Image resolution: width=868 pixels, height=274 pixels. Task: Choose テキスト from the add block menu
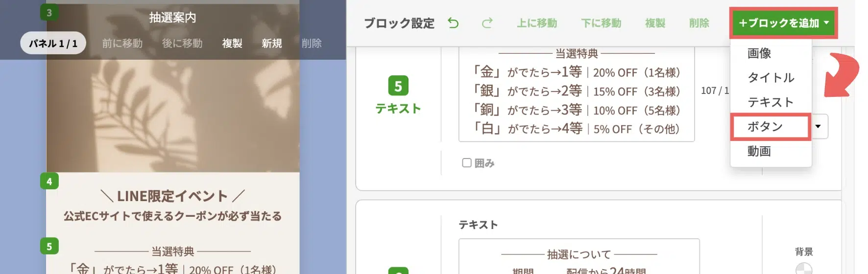771,102
